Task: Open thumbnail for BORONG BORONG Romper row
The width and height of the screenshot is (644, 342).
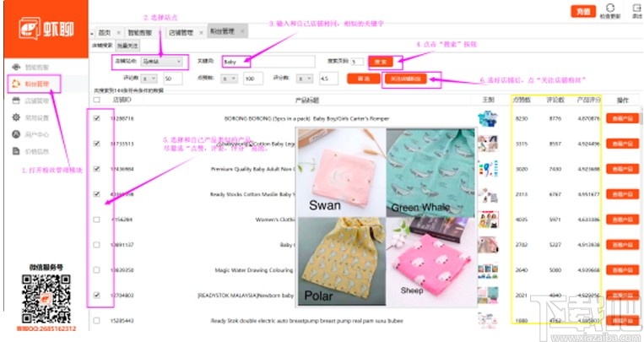Action: click(x=488, y=118)
